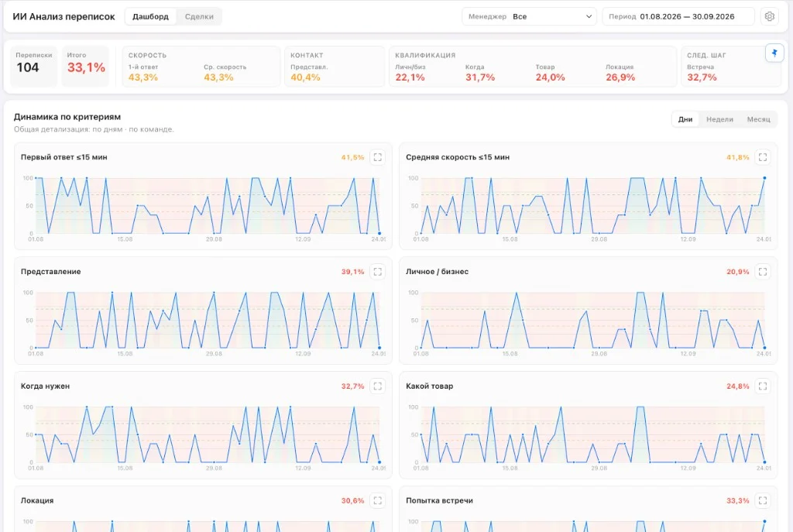Click the 30,6% value on Локация chart
The height and width of the screenshot is (532, 793).
click(352, 501)
